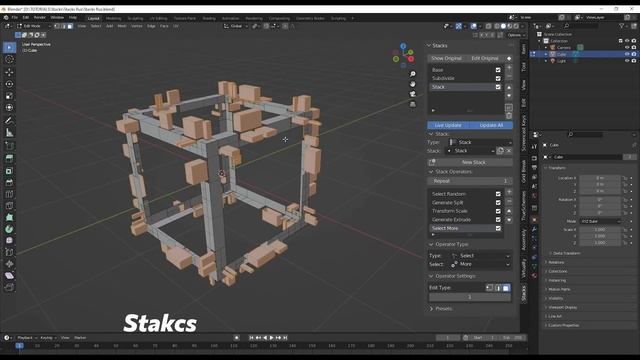Uncheck the Base stack checkbox
This screenshot has height=360, width=640.
(498, 70)
